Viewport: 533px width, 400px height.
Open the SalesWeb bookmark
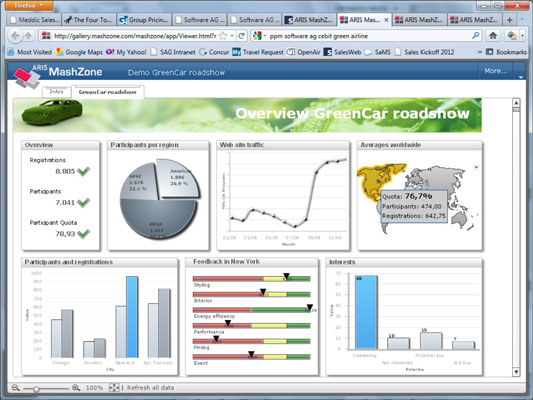coord(342,52)
